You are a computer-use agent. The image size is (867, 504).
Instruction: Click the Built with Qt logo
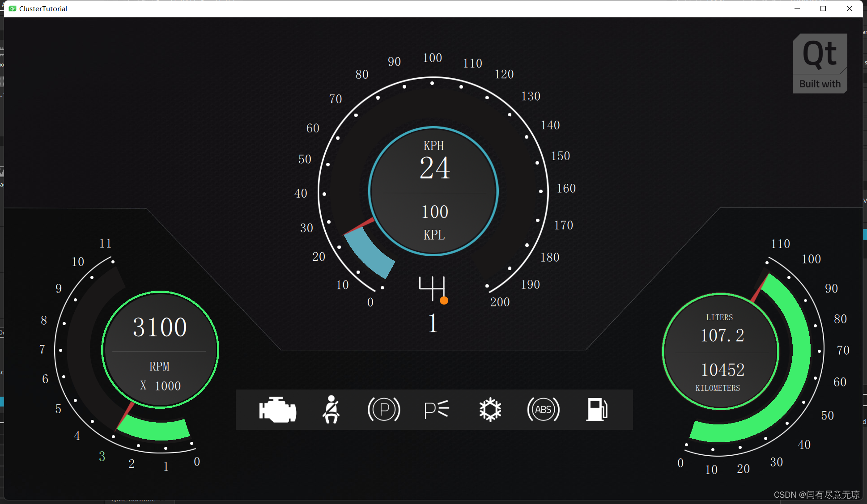(x=820, y=64)
